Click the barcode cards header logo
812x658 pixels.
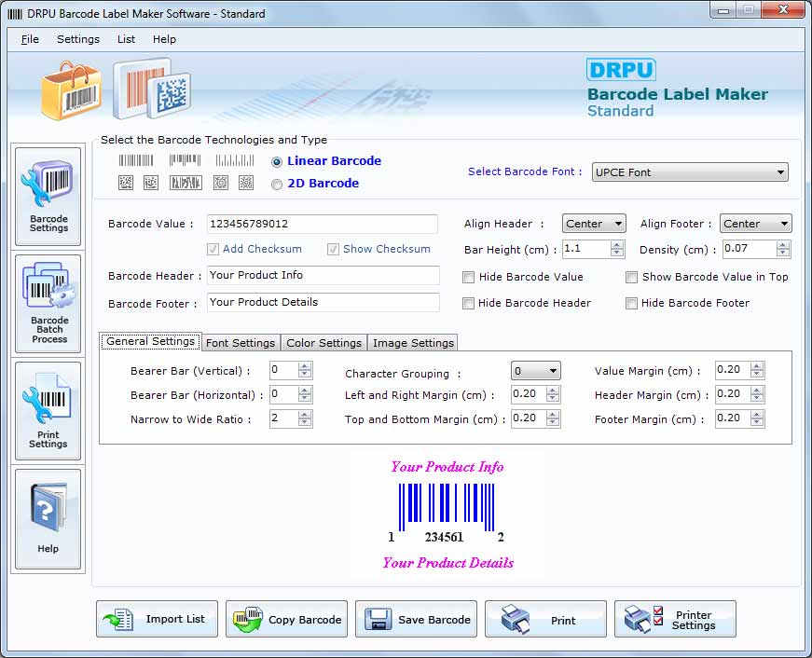[152, 89]
